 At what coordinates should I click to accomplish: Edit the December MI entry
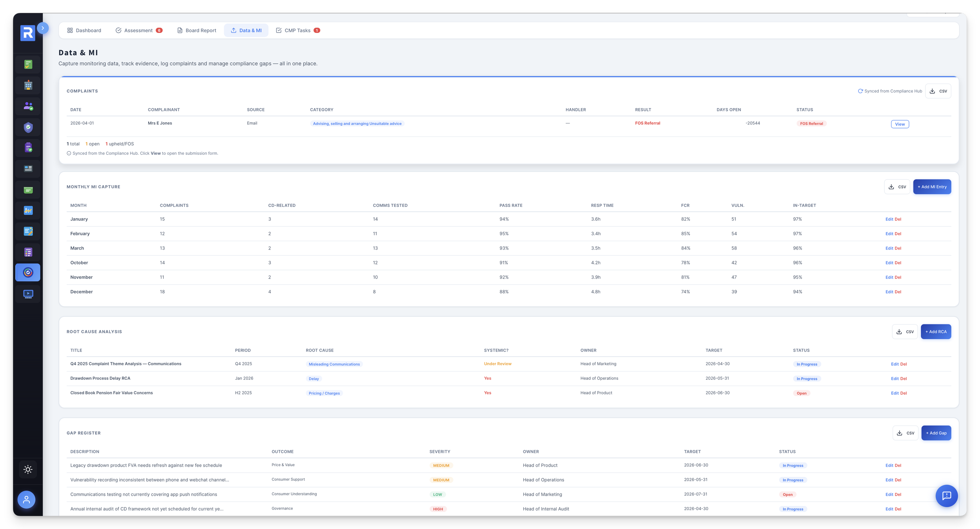889,292
